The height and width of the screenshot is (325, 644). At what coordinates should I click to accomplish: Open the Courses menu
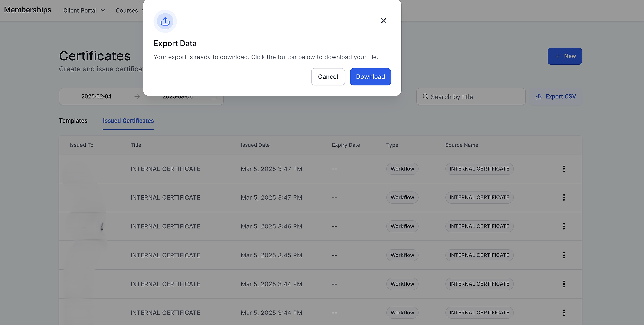[130, 10]
